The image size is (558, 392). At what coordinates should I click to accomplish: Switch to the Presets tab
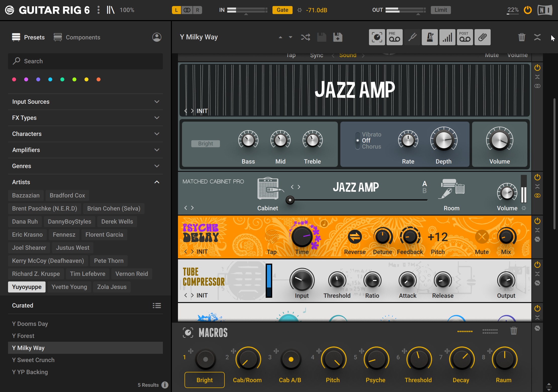pos(28,37)
